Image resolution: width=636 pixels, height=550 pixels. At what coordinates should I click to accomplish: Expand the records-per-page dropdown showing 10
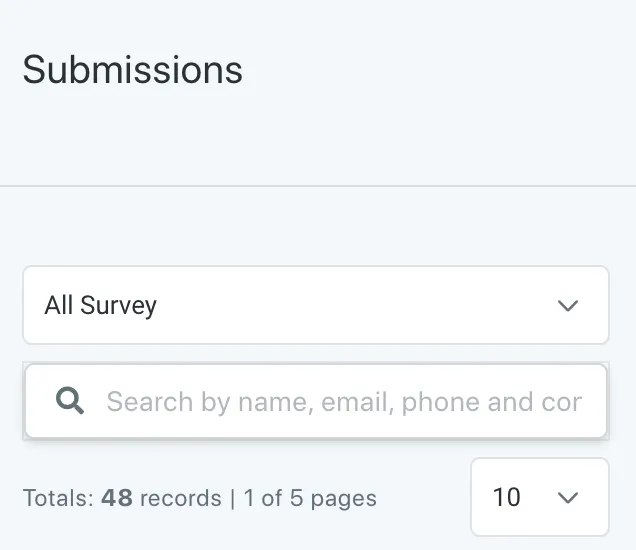pos(540,497)
